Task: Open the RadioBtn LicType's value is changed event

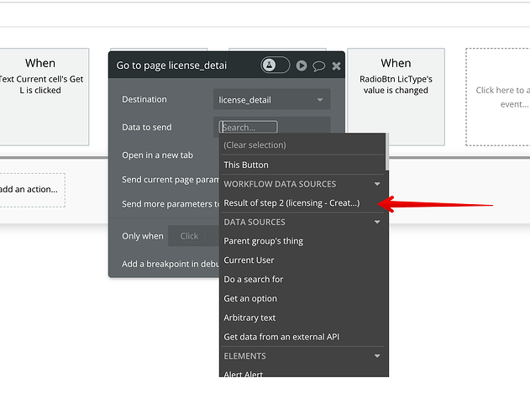Action: point(396,97)
